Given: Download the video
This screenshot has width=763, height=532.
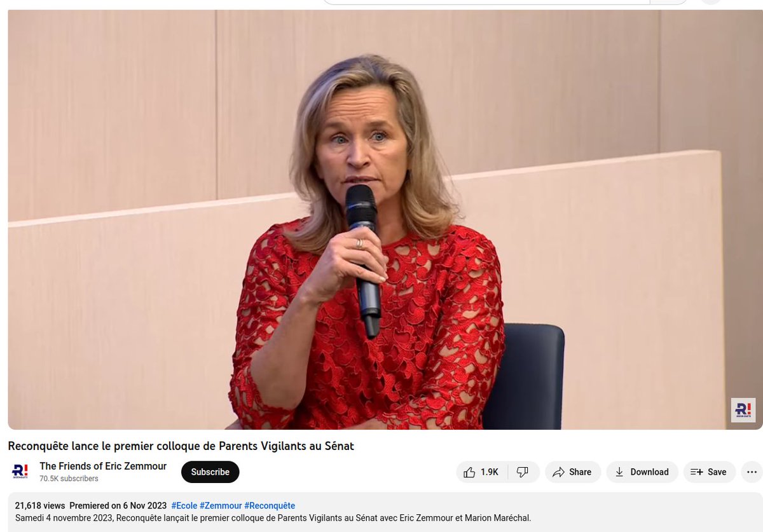Looking at the screenshot, I should (x=642, y=472).
